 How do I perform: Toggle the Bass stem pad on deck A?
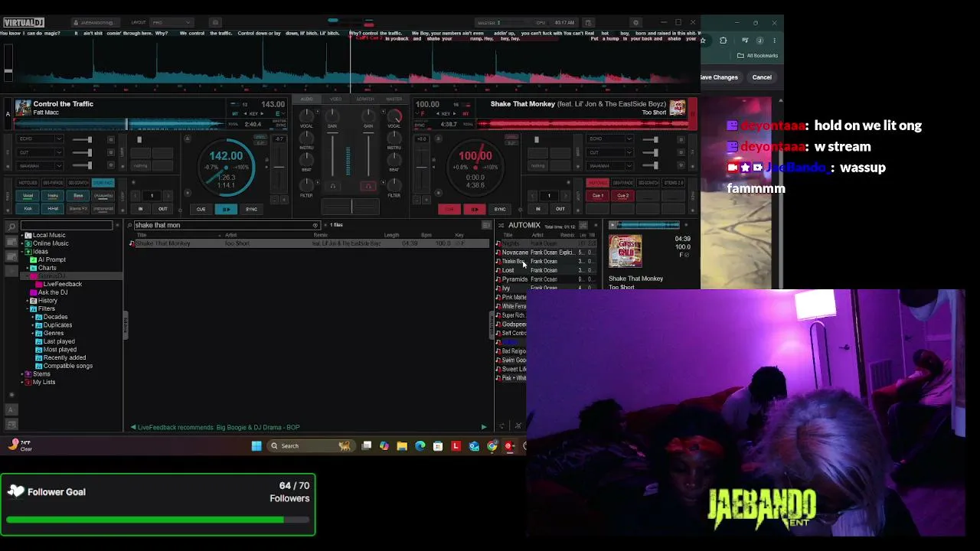pyautogui.click(x=78, y=196)
